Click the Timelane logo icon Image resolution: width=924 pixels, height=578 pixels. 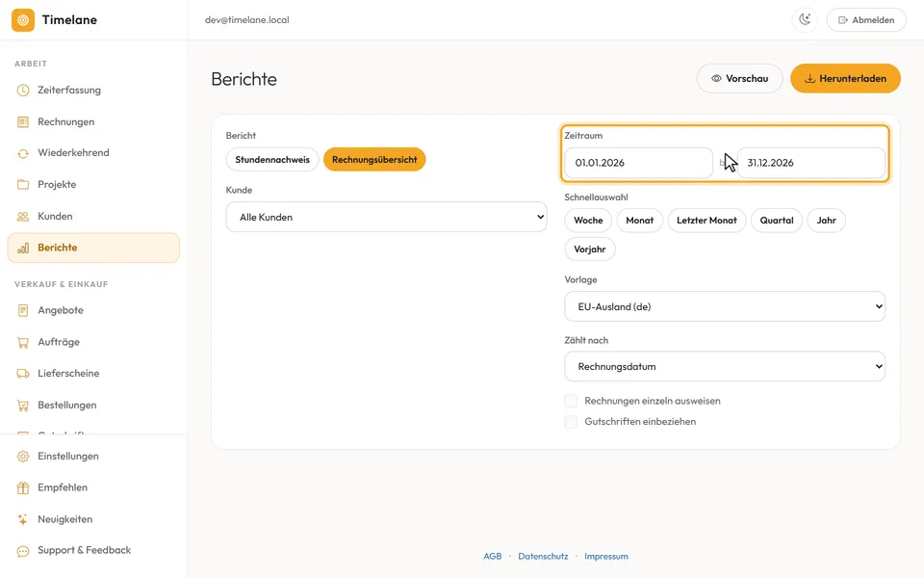(23, 20)
